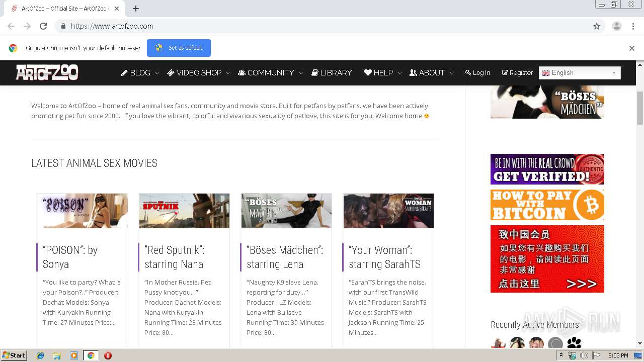Expand the chevron next to BLOG
Screen dimensions: 644x362
coord(157,73)
